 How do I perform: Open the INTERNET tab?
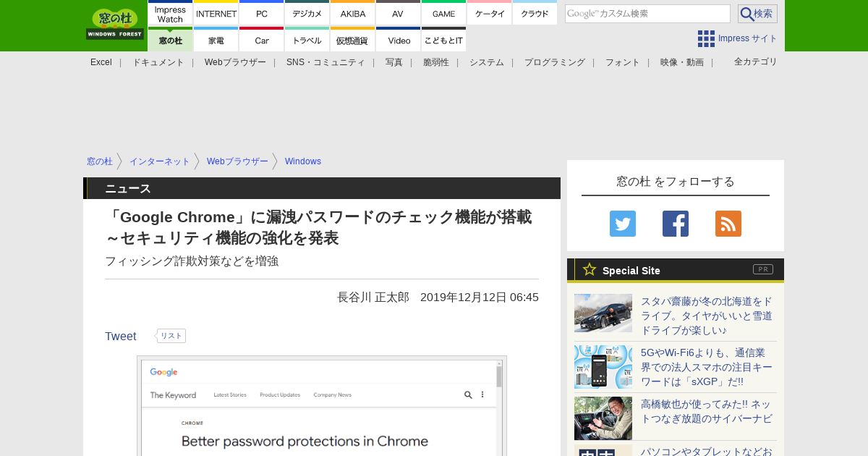216,14
